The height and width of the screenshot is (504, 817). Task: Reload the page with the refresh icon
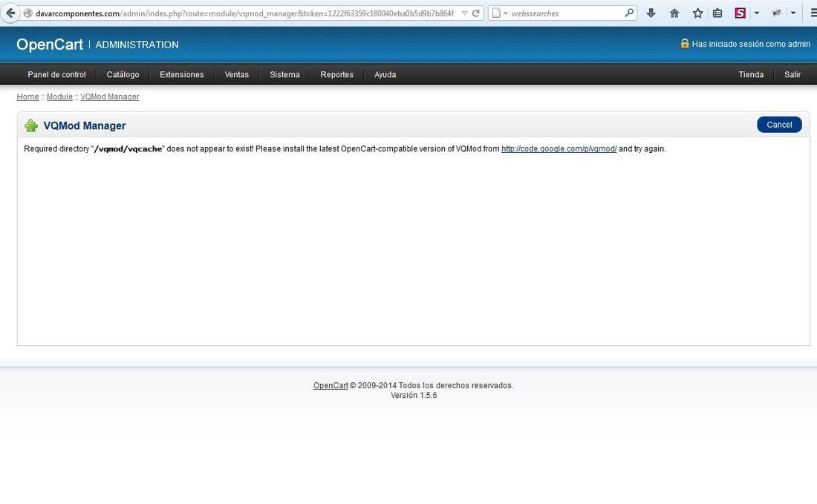click(x=475, y=13)
